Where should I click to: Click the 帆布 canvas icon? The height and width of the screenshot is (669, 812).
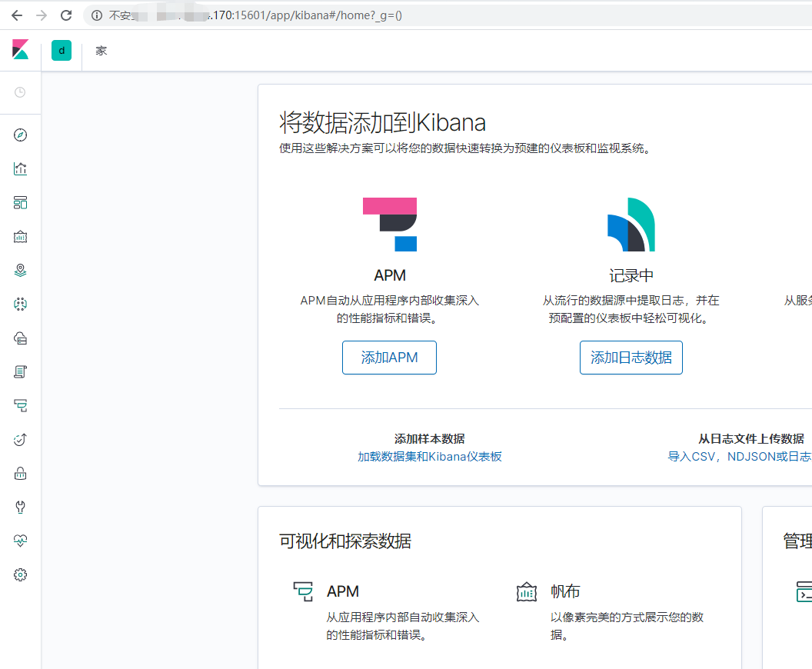[x=527, y=591]
